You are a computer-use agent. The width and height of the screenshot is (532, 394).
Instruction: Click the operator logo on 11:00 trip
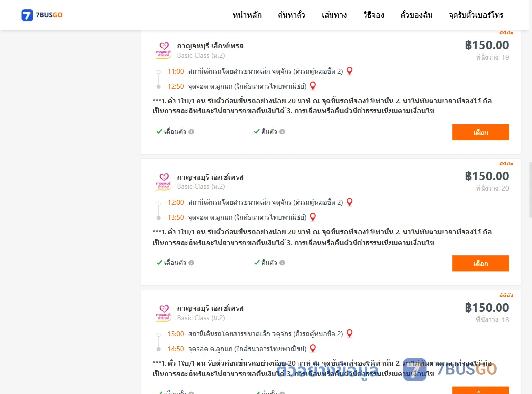point(164,50)
